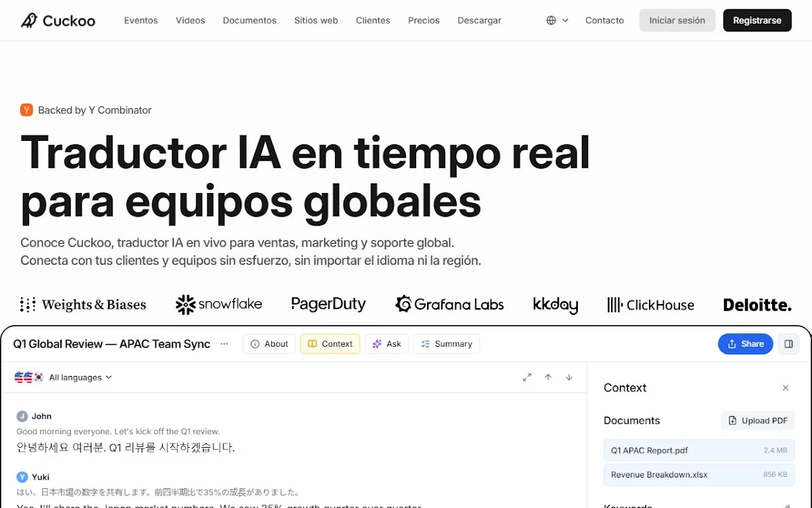Click the Upload PDF button
The image size is (812, 508).
coord(758,421)
